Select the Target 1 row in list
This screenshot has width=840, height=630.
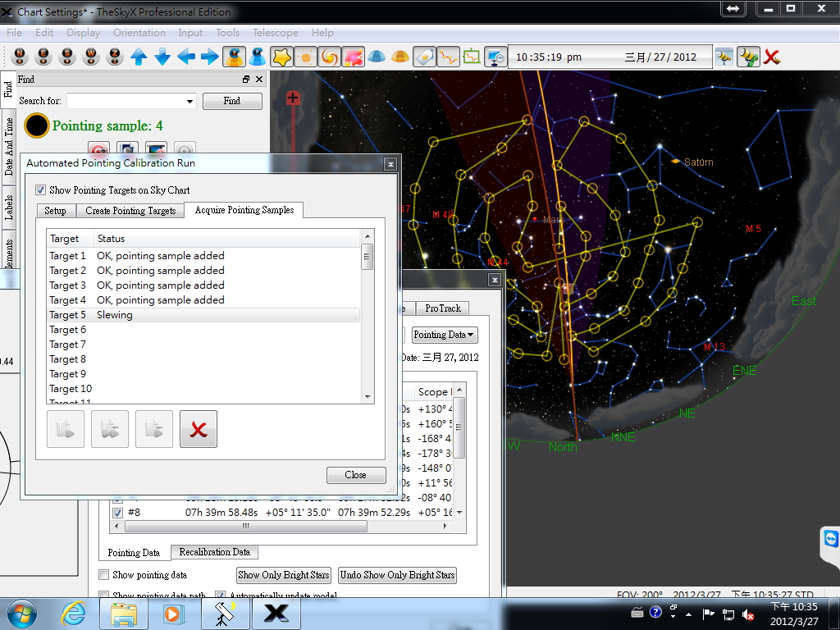coord(203,256)
